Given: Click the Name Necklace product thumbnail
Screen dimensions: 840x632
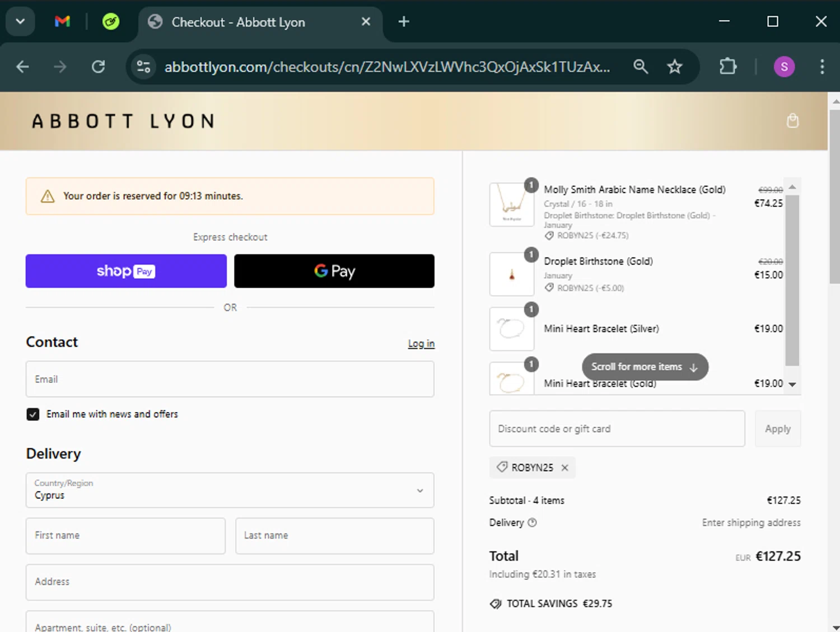Looking at the screenshot, I should (x=512, y=204).
